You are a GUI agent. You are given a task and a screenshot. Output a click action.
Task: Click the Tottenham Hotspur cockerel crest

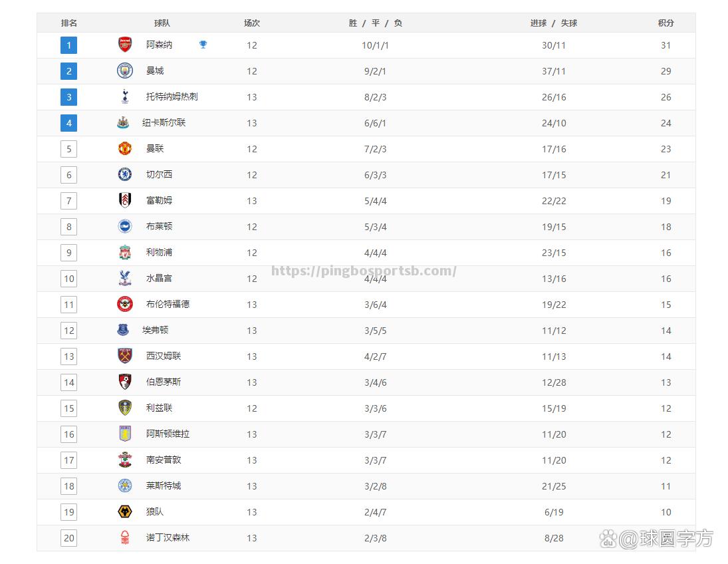(125, 96)
